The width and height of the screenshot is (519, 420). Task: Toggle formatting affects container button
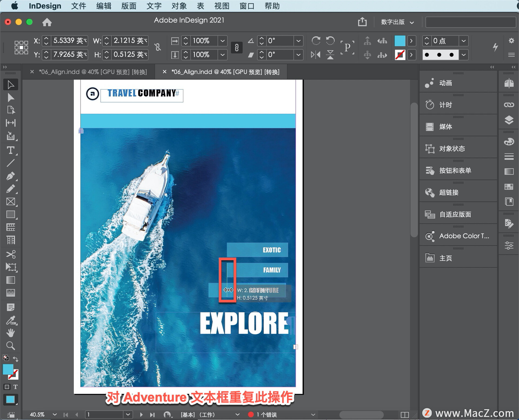[7, 387]
